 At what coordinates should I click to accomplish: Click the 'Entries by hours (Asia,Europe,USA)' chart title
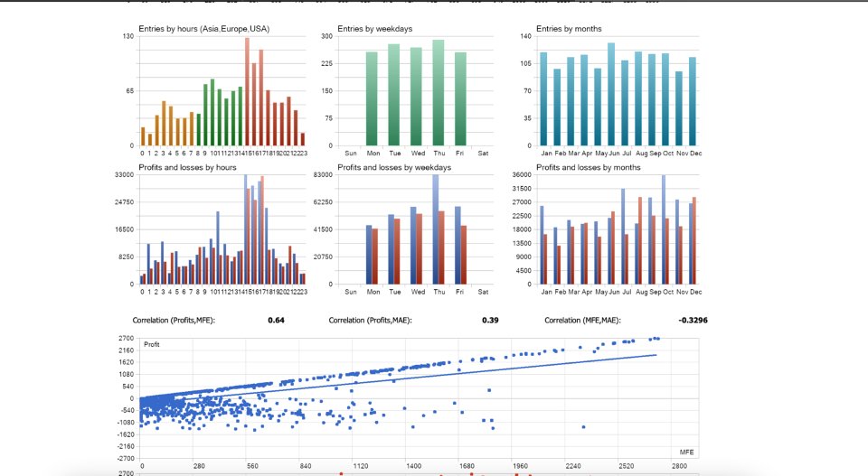point(203,29)
